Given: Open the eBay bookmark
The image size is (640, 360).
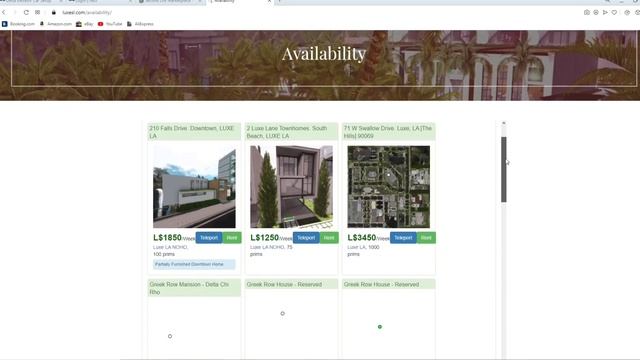Looking at the screenshot, I should tap(84, 24).
